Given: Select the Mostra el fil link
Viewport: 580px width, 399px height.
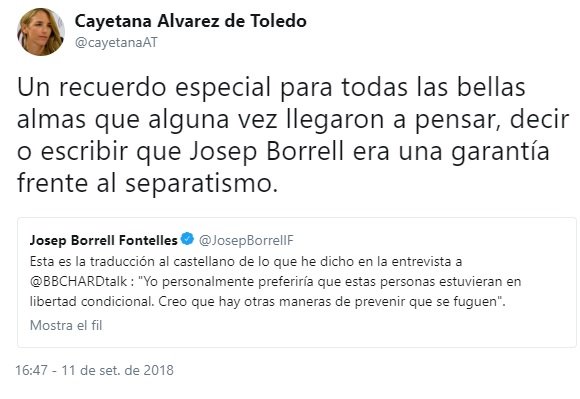Looking at the screenshot, I should point(66,326).
